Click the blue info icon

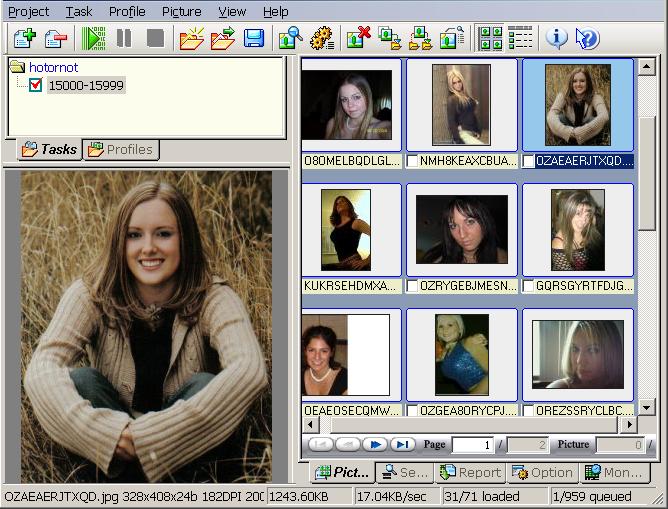556,39
